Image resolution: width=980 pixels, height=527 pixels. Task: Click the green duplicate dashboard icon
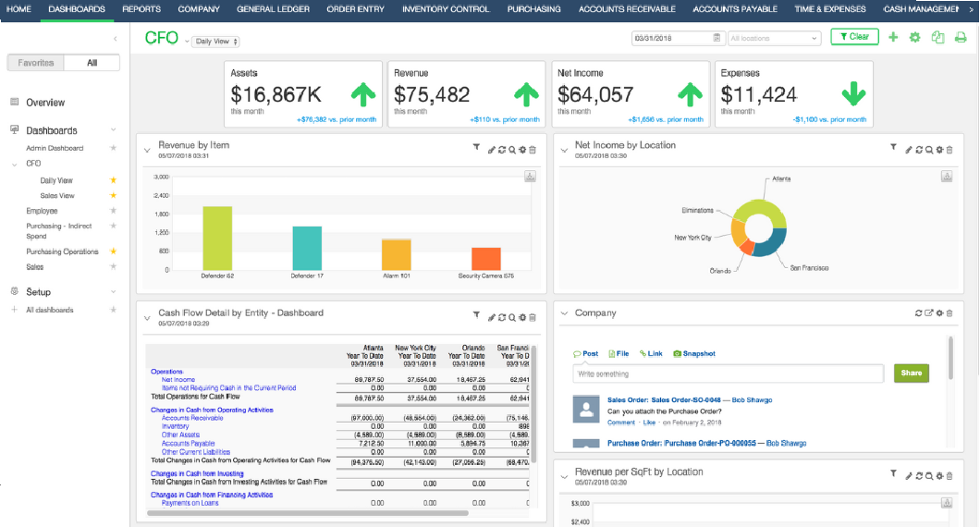937,38
